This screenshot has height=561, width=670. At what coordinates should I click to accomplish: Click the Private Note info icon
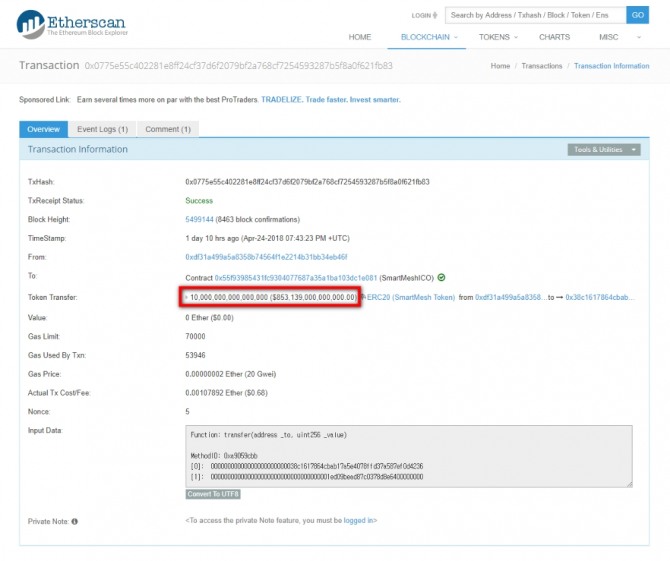click(74, 521)
